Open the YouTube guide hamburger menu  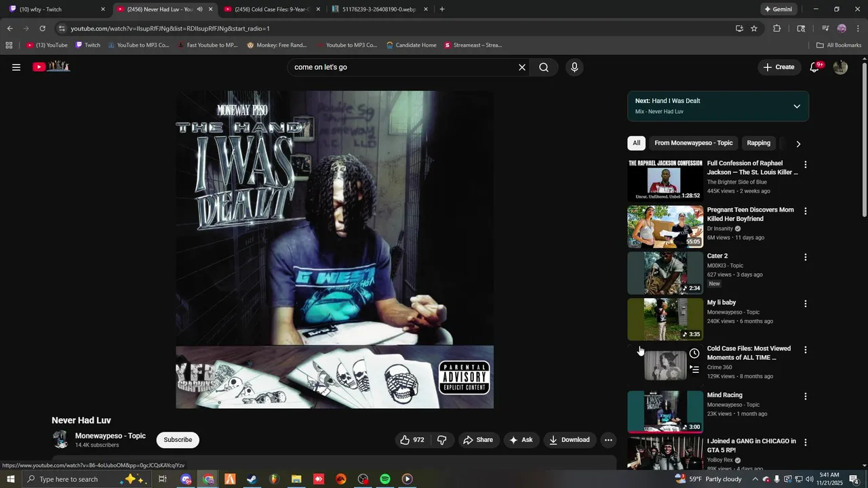[16, 67]
